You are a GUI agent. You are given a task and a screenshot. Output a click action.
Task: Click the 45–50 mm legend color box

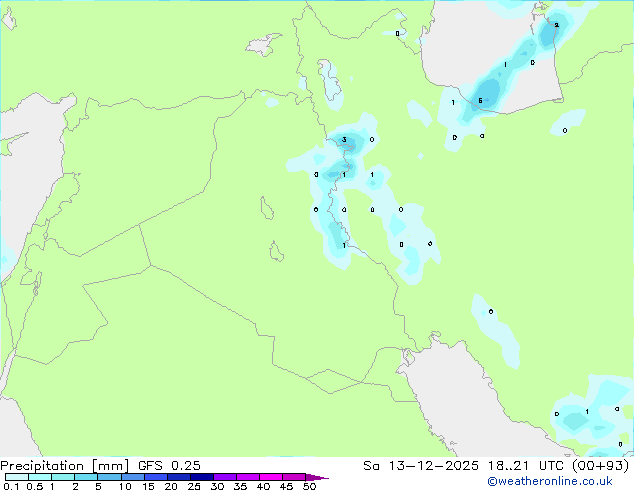(x=294, y=477)
